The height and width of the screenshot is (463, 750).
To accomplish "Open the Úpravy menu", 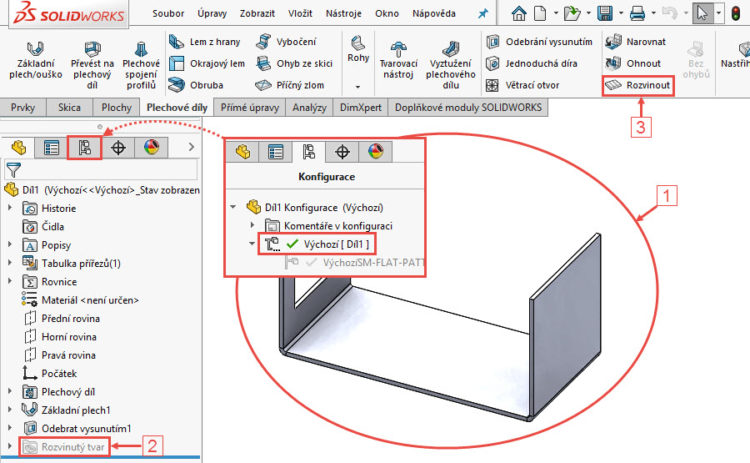I will [x=212, y=13].
